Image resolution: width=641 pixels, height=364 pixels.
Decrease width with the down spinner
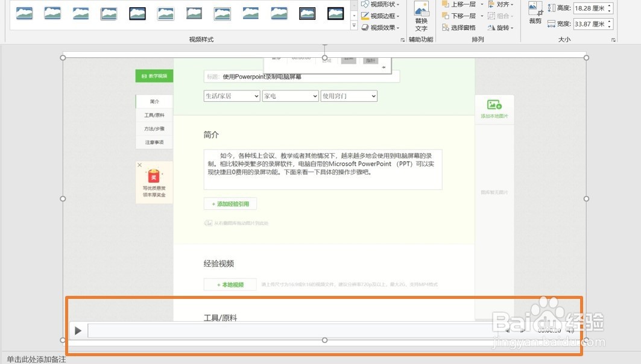[x=610, y=26]
